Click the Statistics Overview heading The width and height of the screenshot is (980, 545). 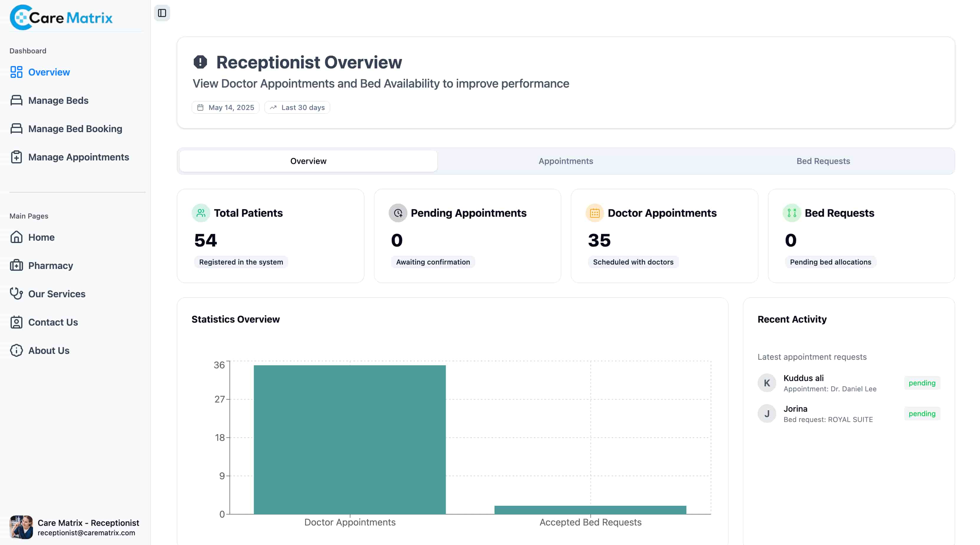[x=235, y=319]
